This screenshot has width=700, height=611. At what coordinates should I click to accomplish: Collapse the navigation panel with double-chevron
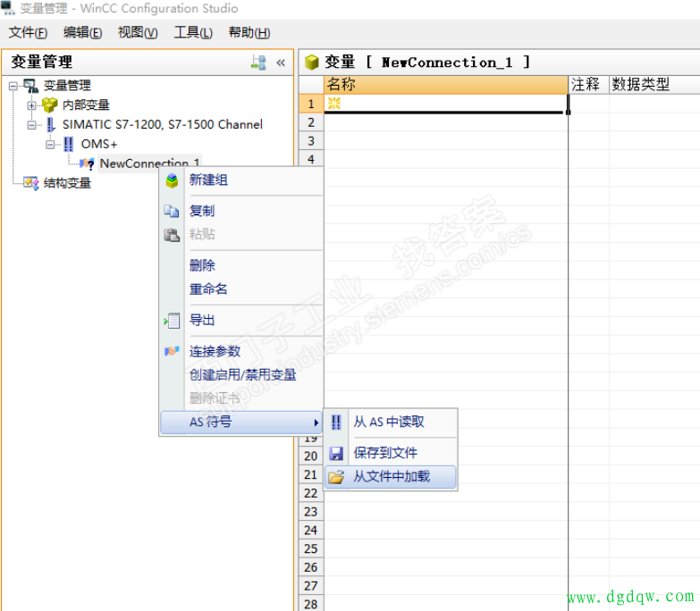(x=281, y=63)
